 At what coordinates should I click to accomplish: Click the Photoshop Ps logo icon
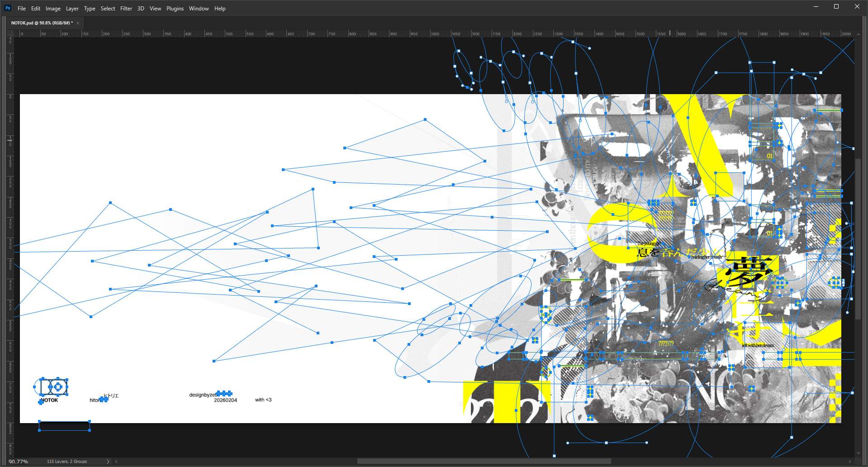[8, 8]
